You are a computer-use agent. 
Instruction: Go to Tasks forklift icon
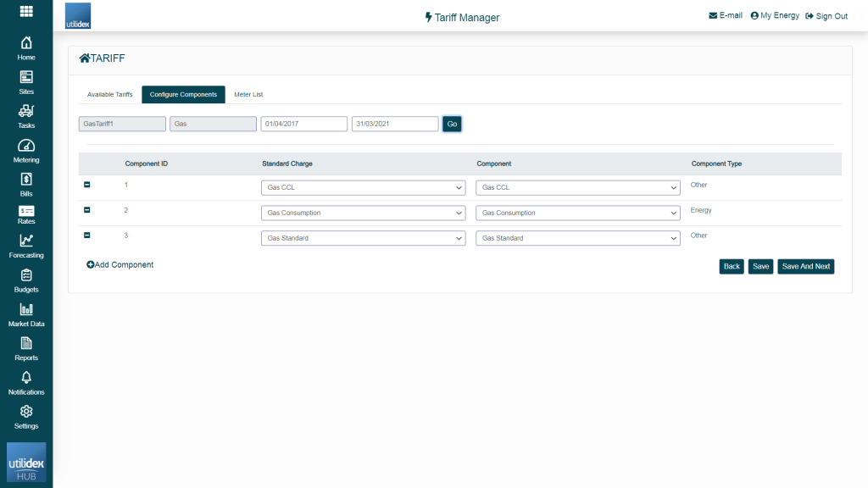pos(26,111)
